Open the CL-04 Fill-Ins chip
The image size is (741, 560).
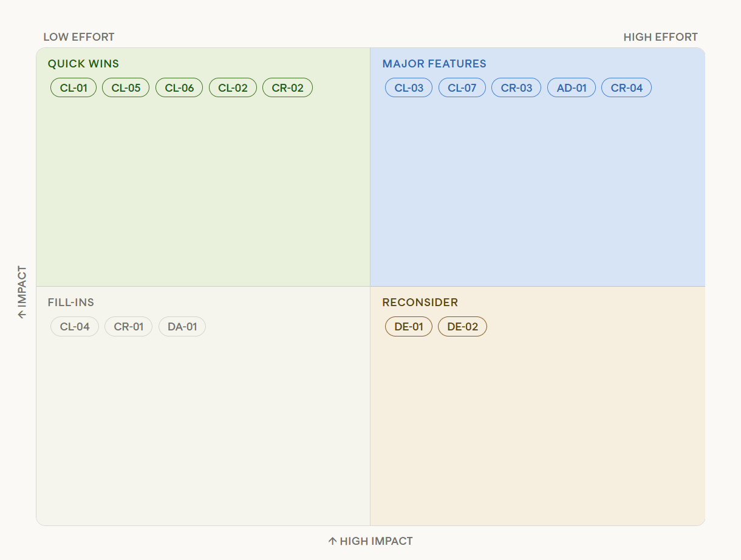75,327
